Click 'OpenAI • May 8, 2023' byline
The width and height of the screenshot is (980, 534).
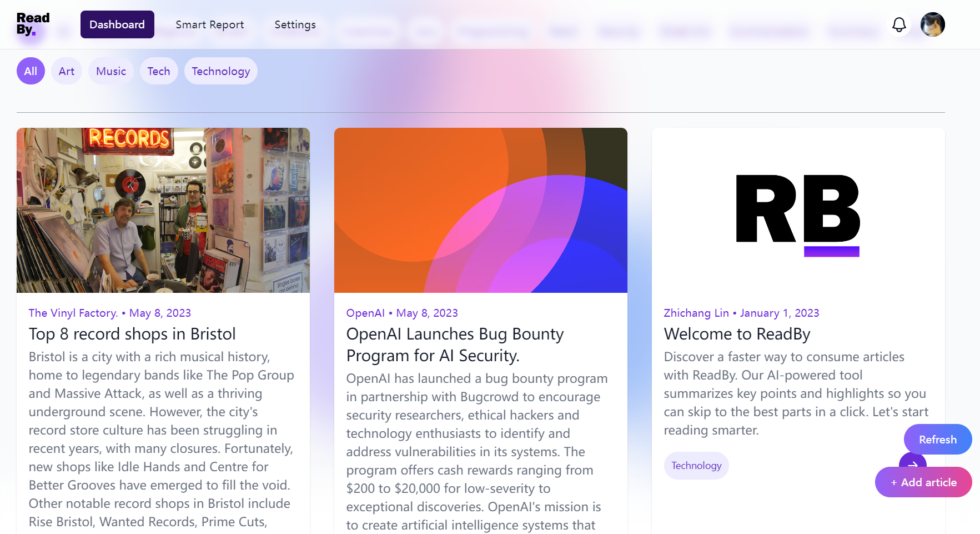coord(402,313)
